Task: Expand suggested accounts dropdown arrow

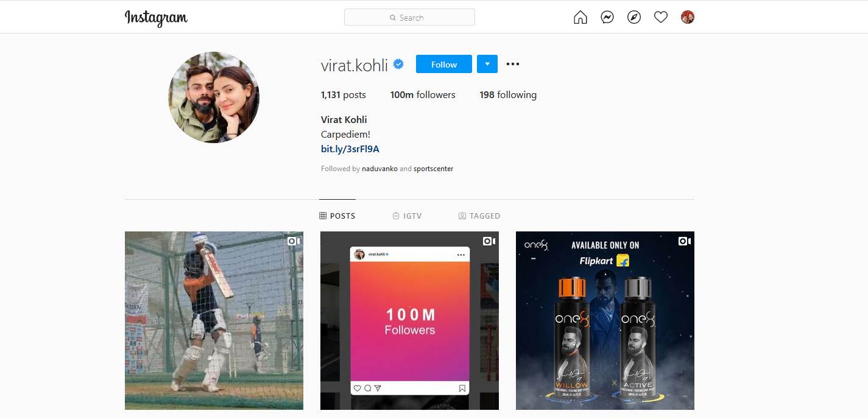Action: pos(487,64)
